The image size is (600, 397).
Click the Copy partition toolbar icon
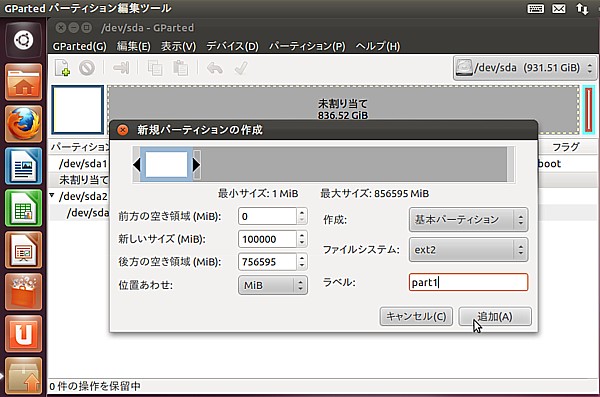(155, 68)
